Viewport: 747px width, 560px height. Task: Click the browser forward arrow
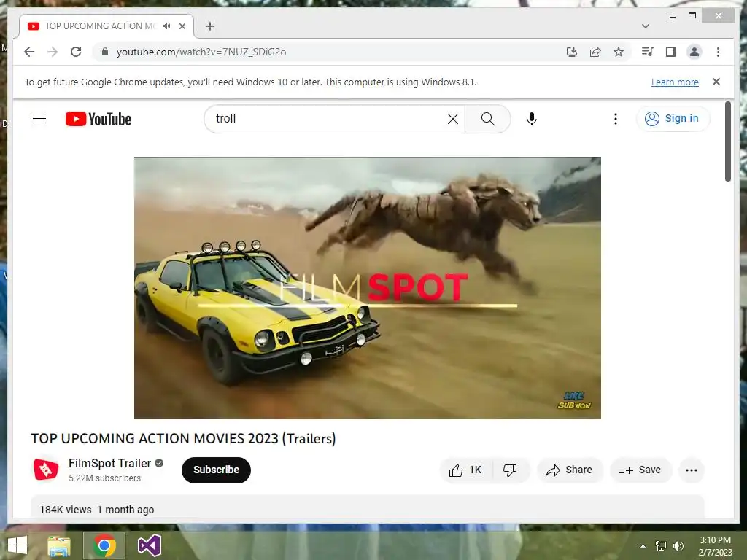[53, 52]
